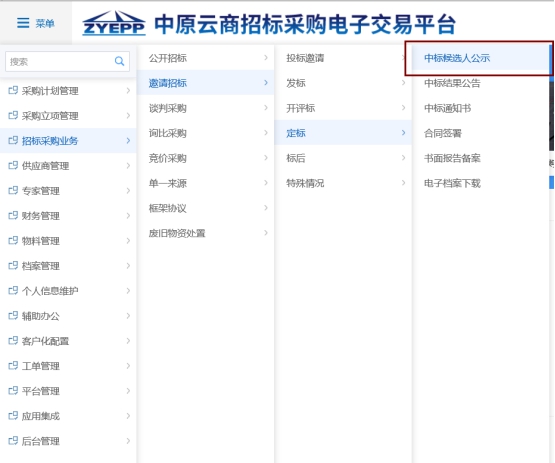Image resolution: width=555 pixels, height=463 pixels.
Task: Click the icon beside 财务管理
Action: (13, 216)
